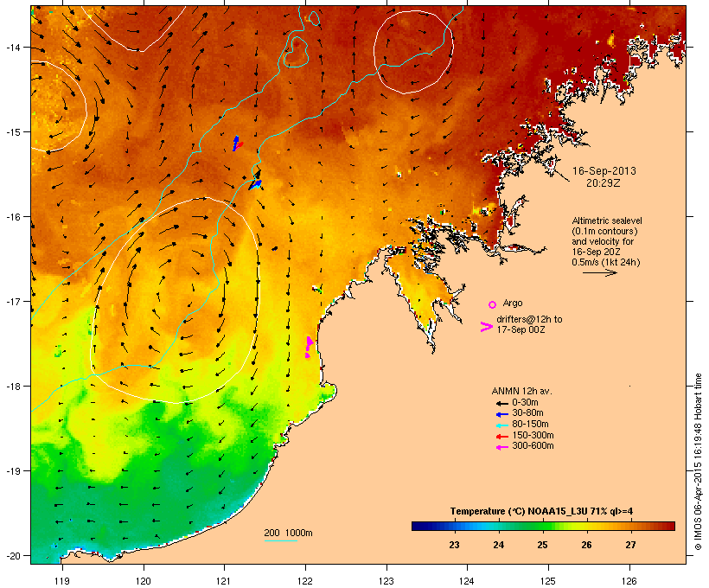Click the 0.5m/s velocity scale arrow
Screen dimensions: 709x588
tap(600, 272)
